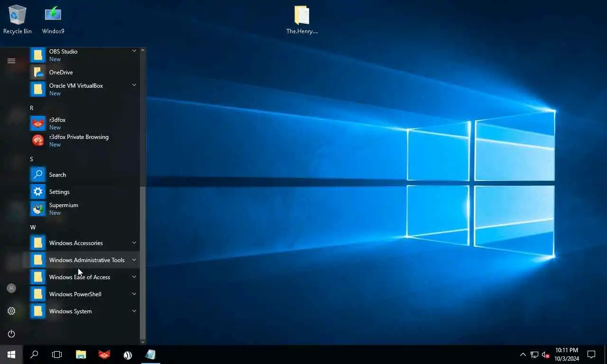Open r3dfox from the taskbar
Image resolution: width=607 pixels, height=364 pixels.
[x=104, y=355]
